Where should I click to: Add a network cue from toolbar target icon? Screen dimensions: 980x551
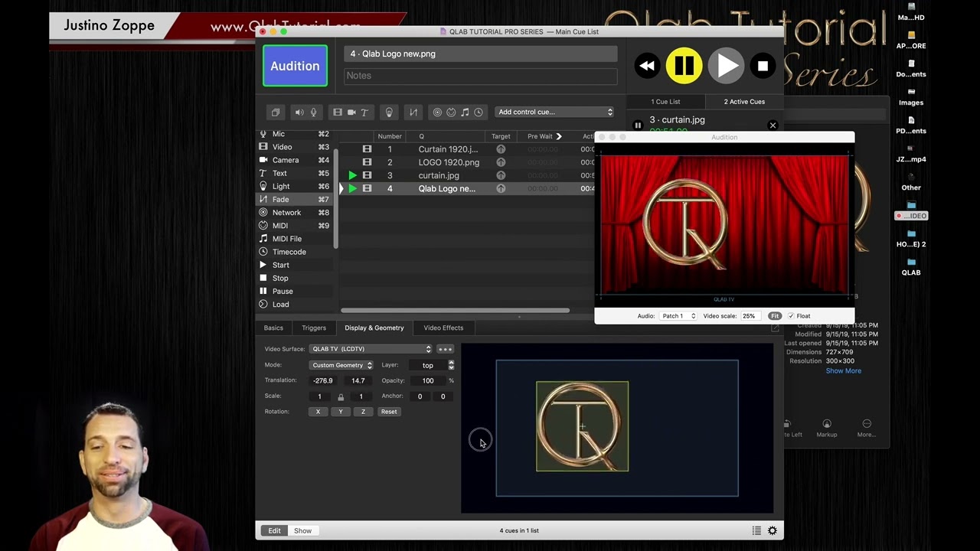coord(437,112)
